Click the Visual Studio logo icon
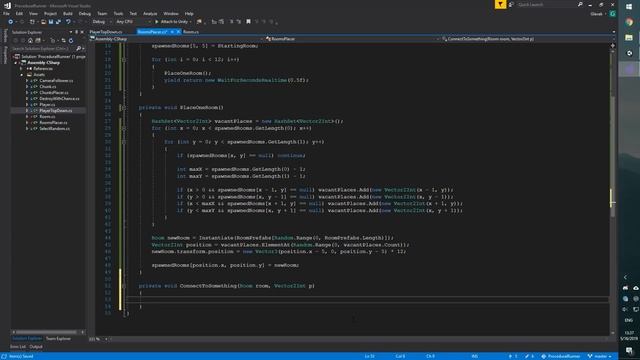The image size is (640, 360). click(7, 6)
